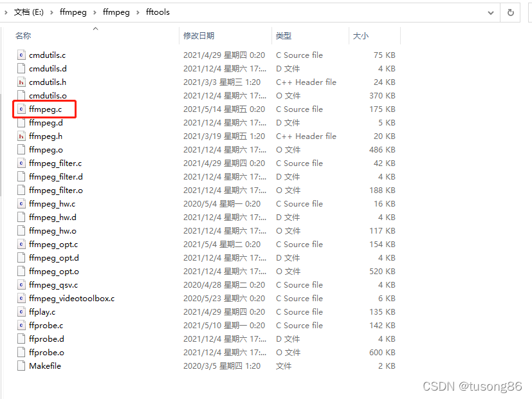Viewport: 532px width, 399px height.
Task: Click the ffmpeg_opt.c file icon
Action: 21,245
